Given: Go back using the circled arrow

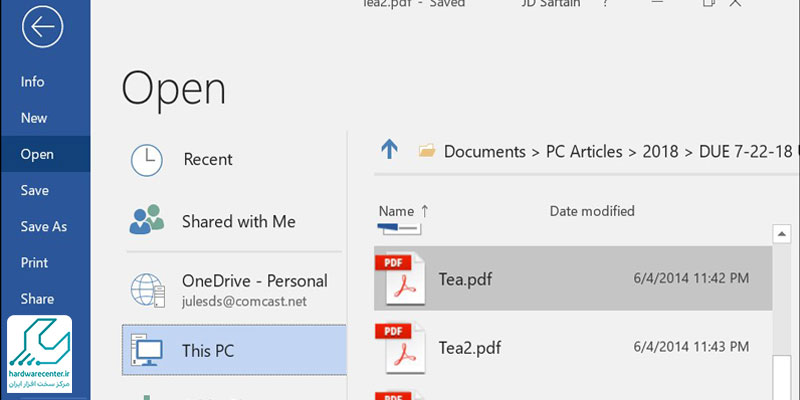Looking at the screenshot, I should click(42, 27).
